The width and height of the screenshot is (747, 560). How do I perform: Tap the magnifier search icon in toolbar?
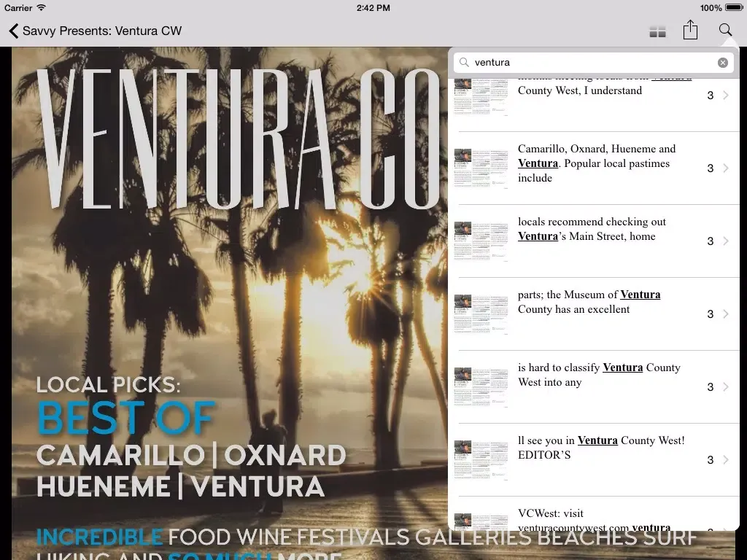[725, 29]
